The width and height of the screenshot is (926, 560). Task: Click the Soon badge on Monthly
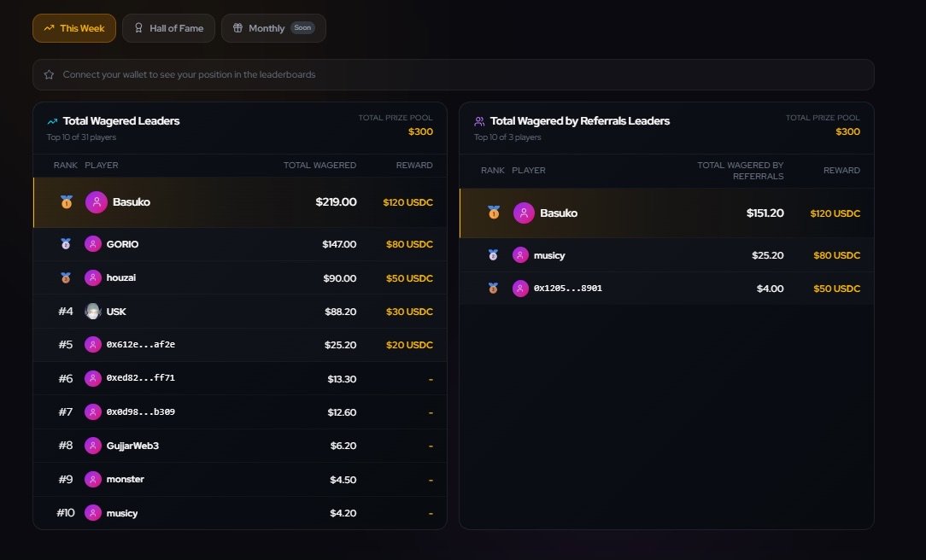(x=302, y=27)
